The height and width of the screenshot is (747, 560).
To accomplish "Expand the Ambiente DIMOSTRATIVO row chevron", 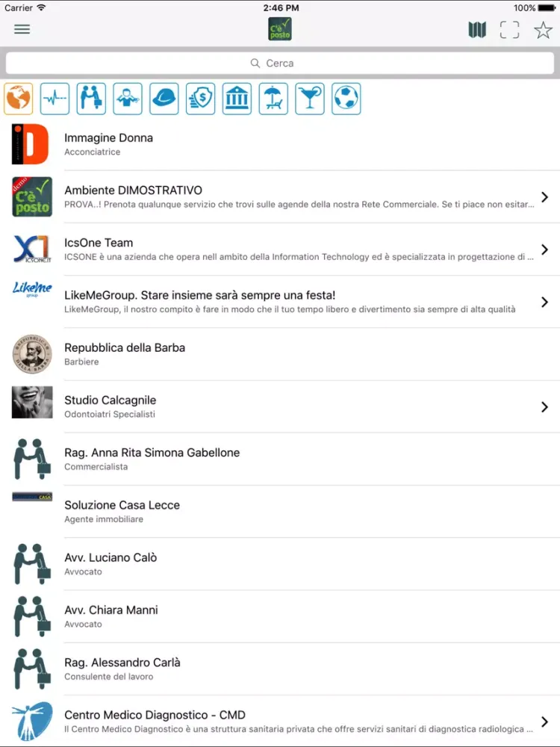I will pos(545,196).
